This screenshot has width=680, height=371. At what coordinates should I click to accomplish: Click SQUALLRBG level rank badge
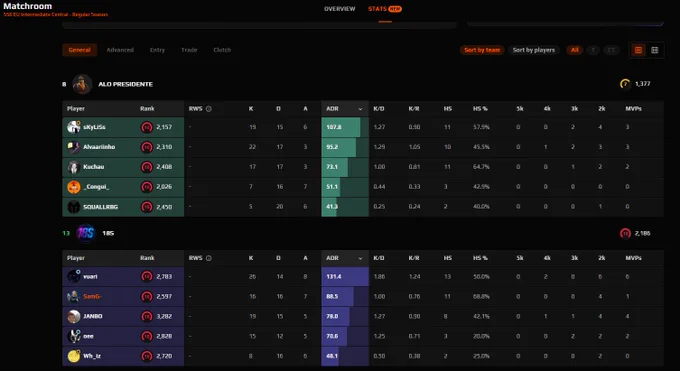[x=147, y=207]
